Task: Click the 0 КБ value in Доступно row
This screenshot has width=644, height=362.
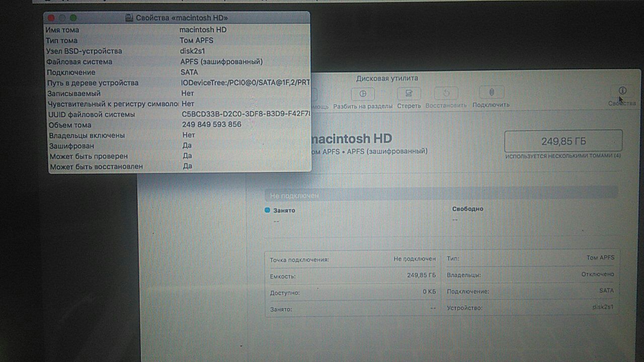Action: 429,292
